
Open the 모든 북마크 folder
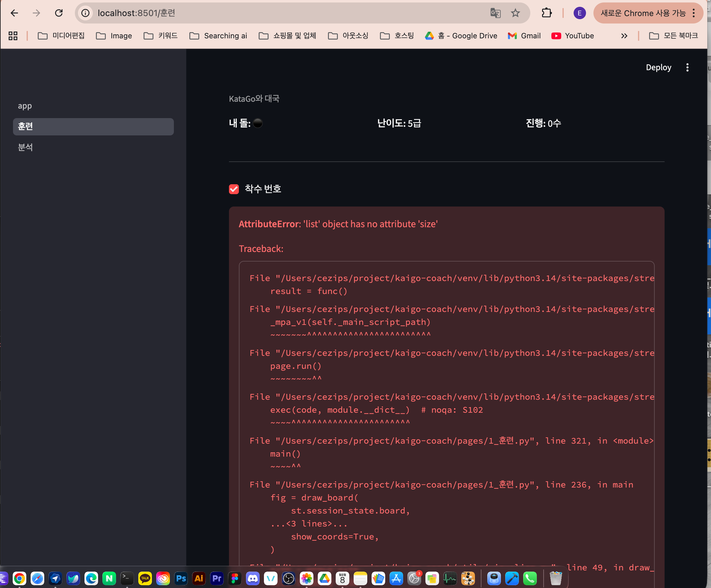[x=674, y=36]
